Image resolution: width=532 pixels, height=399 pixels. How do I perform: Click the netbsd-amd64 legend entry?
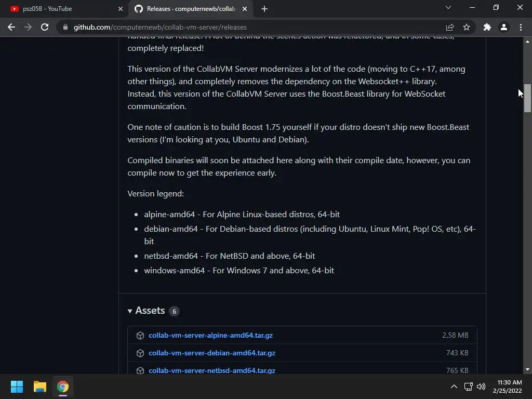pos(230,256)
